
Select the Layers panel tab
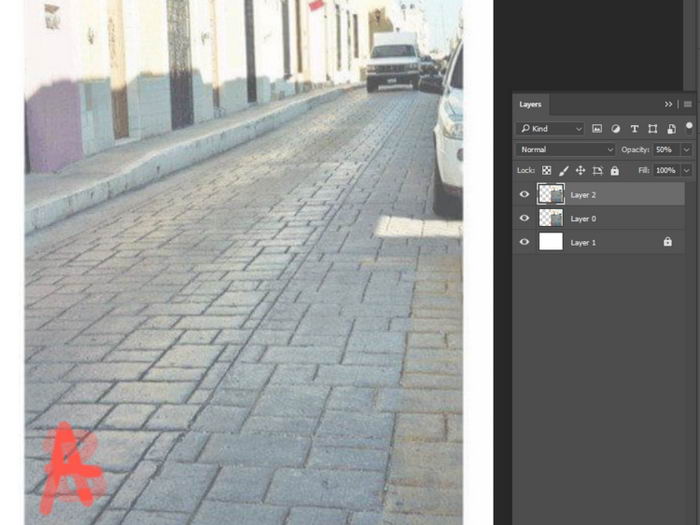point(530,104)
